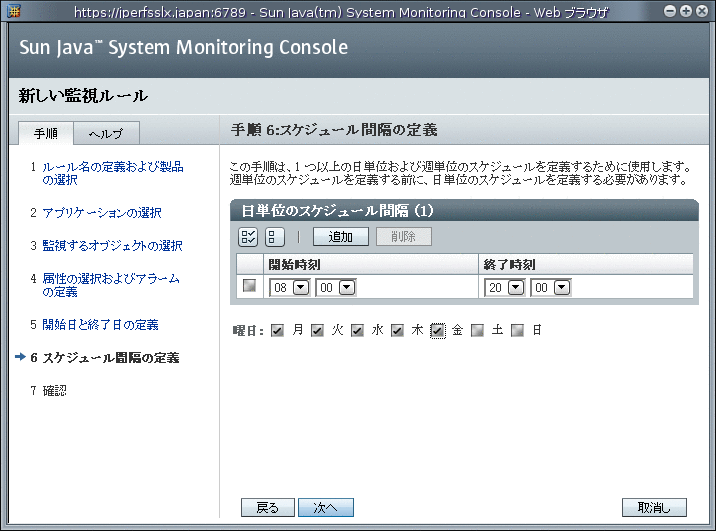Open step 4 属性の選択およびアラームの定義 link
The height and width of the screenshot is (531, 716).
pos(111,285)
